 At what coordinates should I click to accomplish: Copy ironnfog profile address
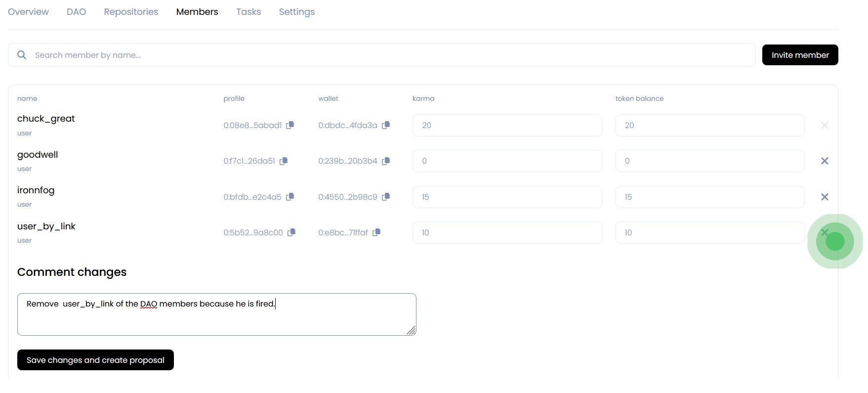[x=290, y=197]
